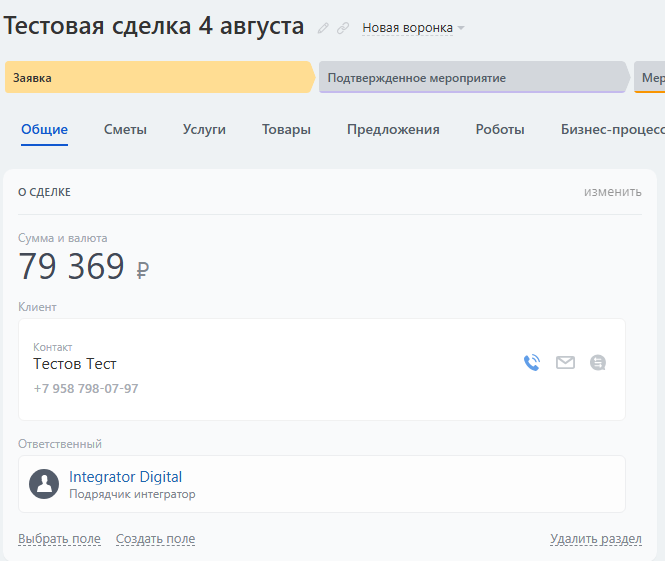Viewport: 665px width, 561px height.
Task: Open the Новая воронка pipeline dropdown
Action: tap(407, 28)
